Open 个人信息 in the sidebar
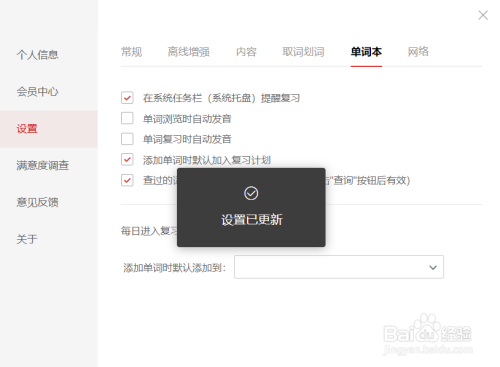The image size is (500, 367). (x=37, y=55)
